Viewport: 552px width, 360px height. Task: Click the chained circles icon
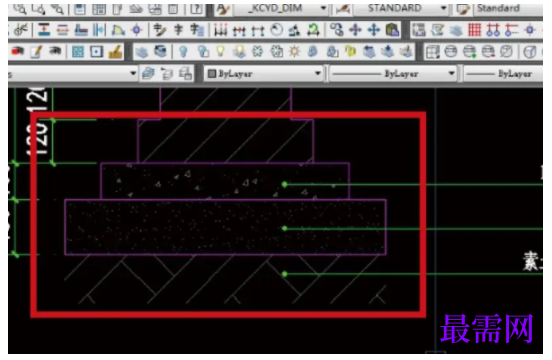pyautogui.click(x=337, y=31)
